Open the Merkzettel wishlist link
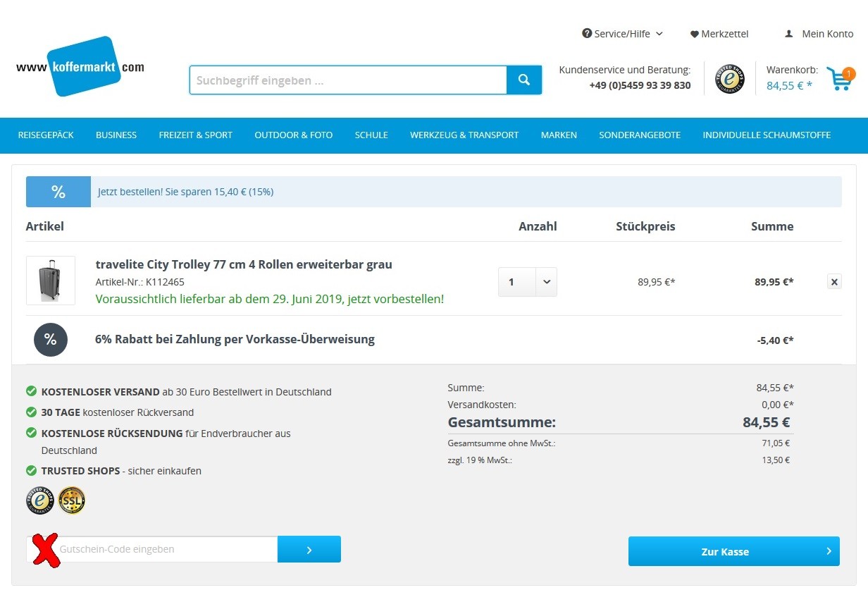Viewport: 868px width, 602px height. [719, 34]
